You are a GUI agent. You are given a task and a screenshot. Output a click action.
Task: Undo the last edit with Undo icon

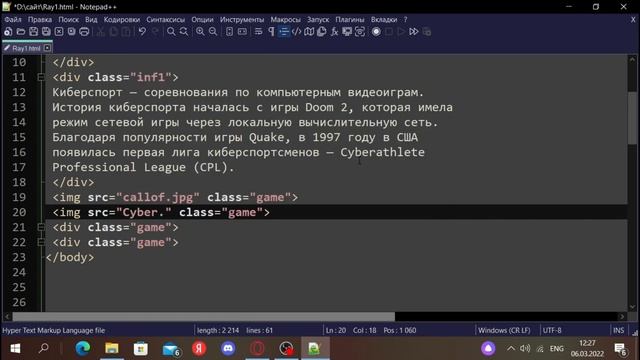(x=142, y=31)
